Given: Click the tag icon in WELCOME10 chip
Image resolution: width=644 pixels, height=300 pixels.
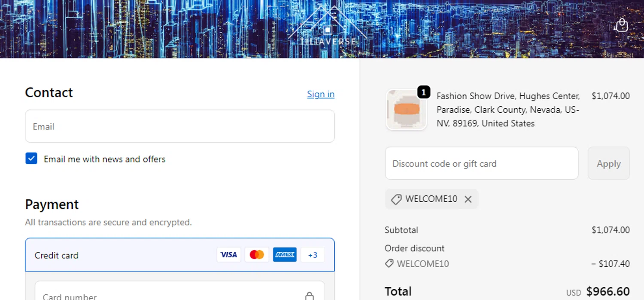Looking at the screenshot, I should click(396, 199).
